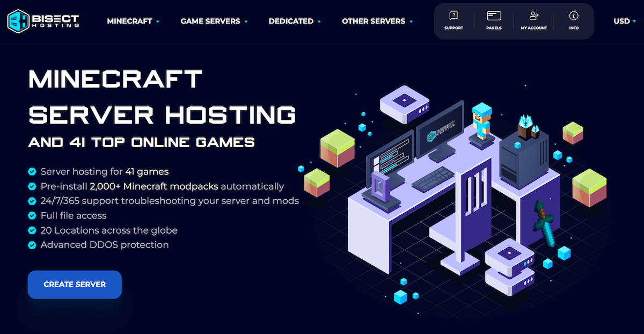Click the checkmark icon beside Full file access

click(x=32, y=216)
